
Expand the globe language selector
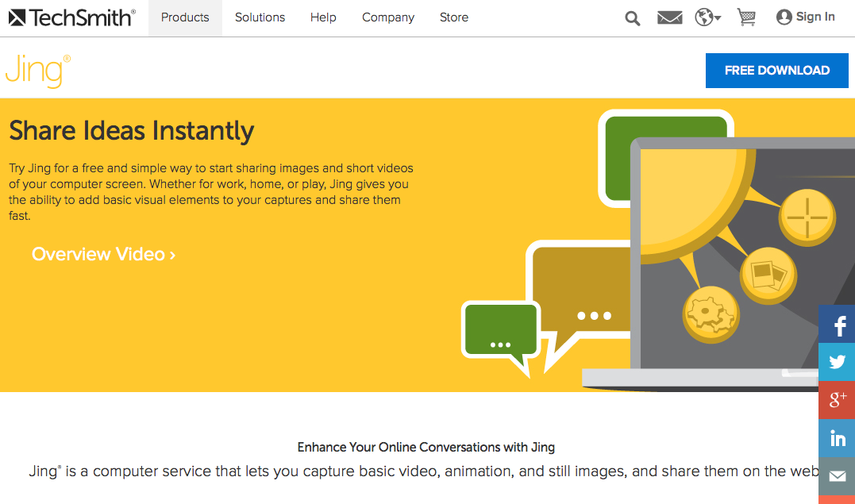(708, 17)
